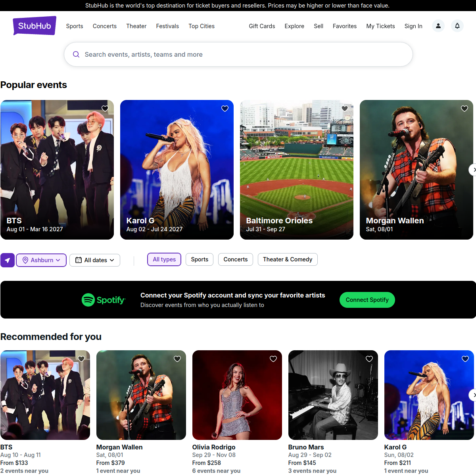Screen dimensions: 476x476
Task: Open the Explore link
Action: tap(294, 26)
